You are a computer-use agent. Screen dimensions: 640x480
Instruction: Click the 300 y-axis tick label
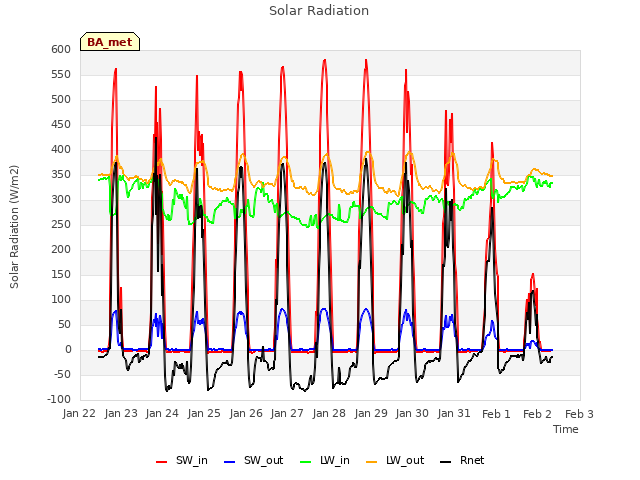coord(61,200)
